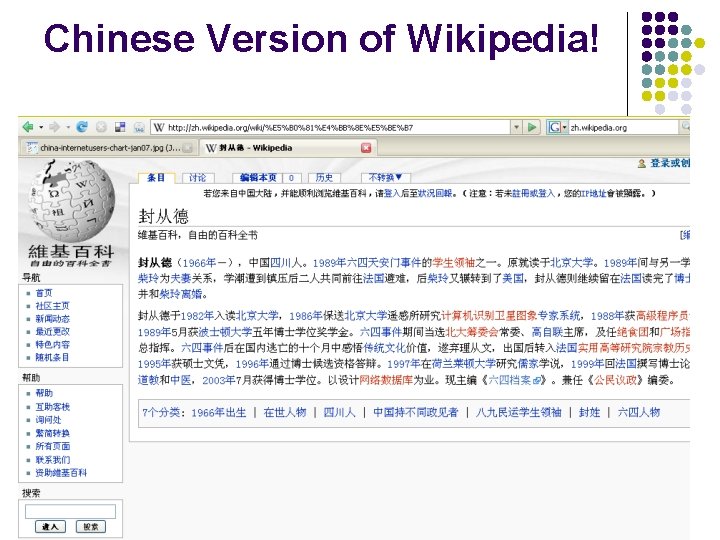Viewport: 720px width, 540px height.
Task: Click the Stop loading icon
Action: coord(101,127)
